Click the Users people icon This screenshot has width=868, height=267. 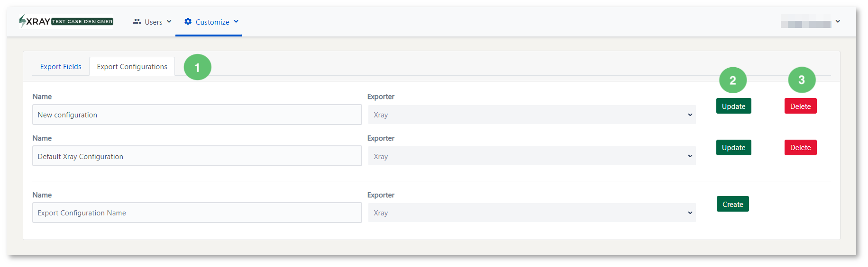tap(137, 22)
